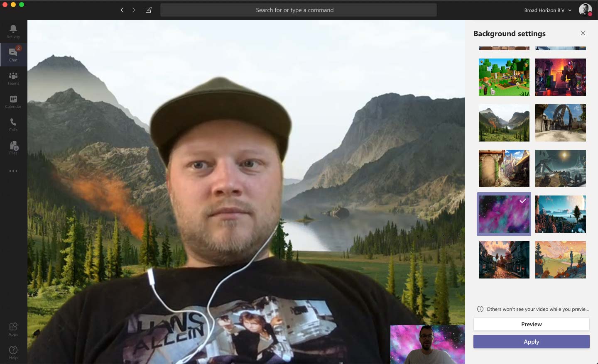Screen dimensions: 598x364
Task: Open the Files section
Action: (13, 148)
